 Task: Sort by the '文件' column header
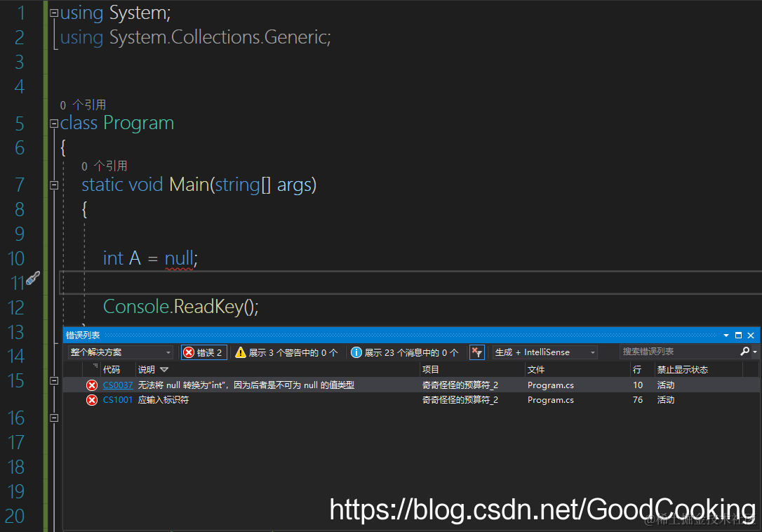(536, 370)
